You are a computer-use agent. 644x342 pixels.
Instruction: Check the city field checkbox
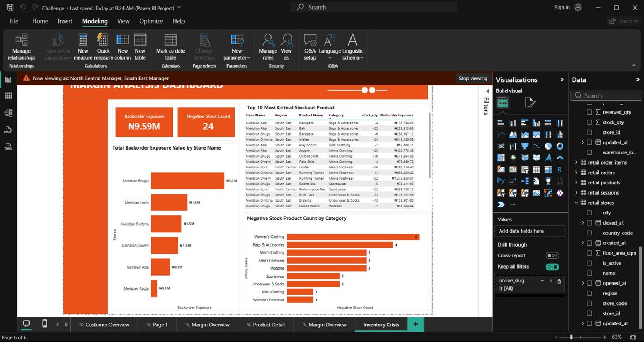point(590,213)
